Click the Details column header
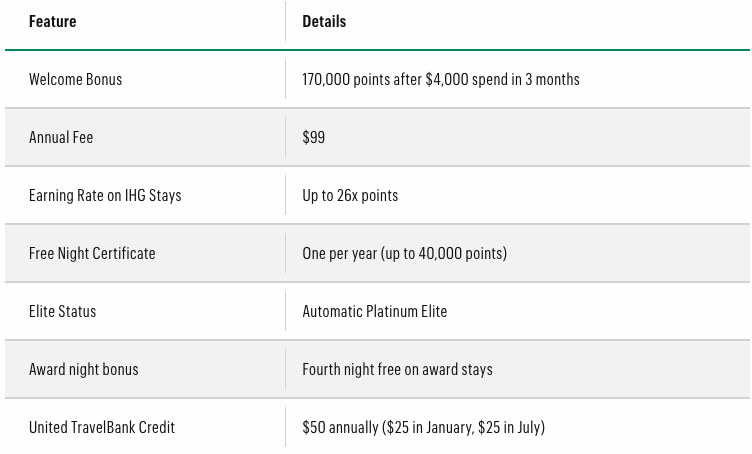 324,21
